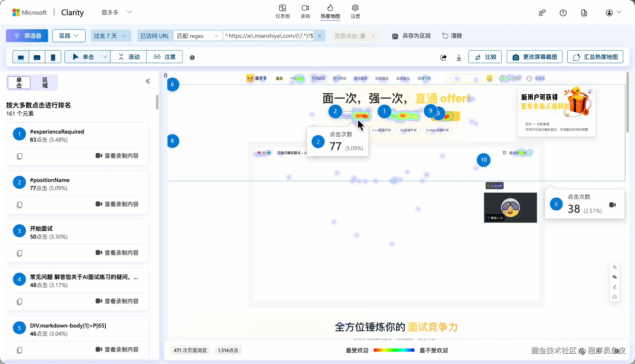
Task: Copy #experienceRequired element selector
Action: coord(20,156)
